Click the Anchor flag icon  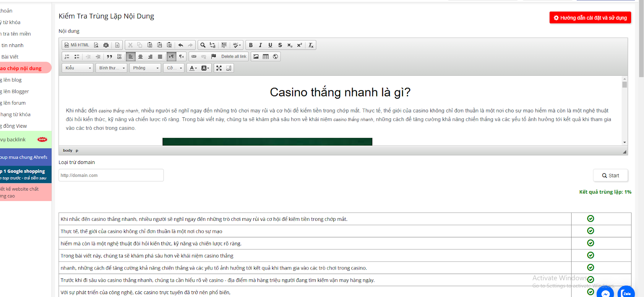pos(214,57)
